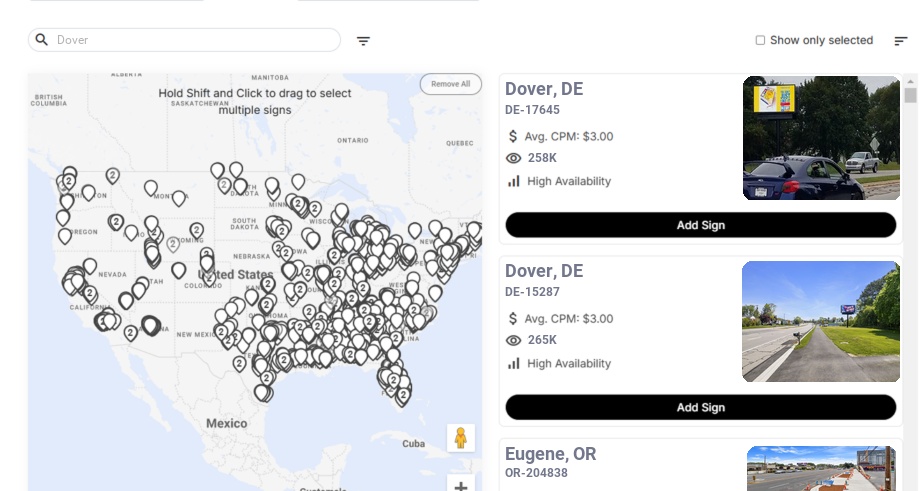Click availability bars icon for DE-17645
This screenshot has width=920, height=491.
click(513, 181)
